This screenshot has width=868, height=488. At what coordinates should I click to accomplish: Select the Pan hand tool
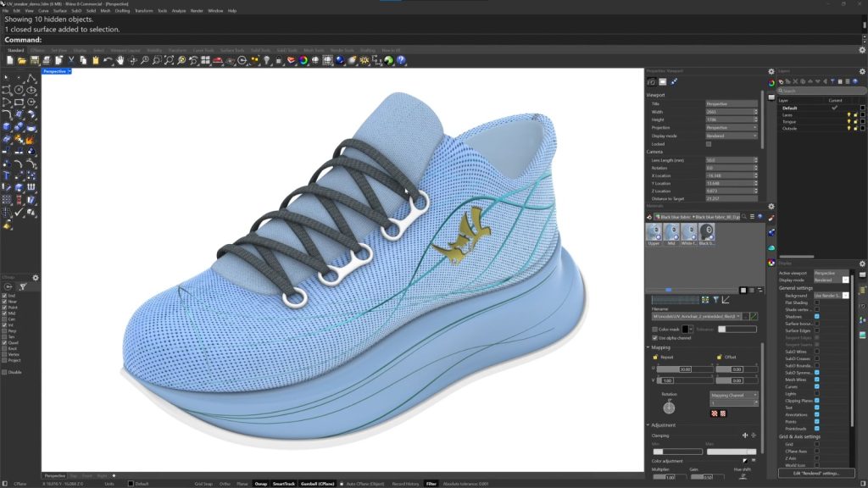(120, 60)
